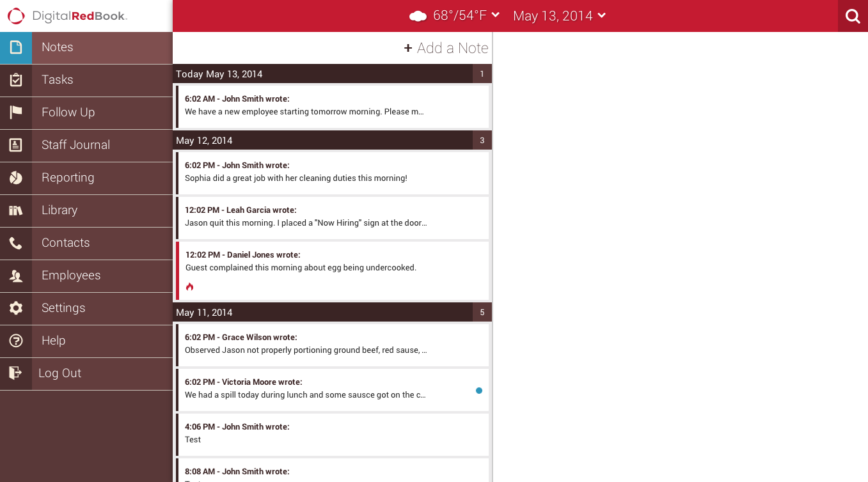Open note about Sophia's cleaning duties

pos(333,173)
